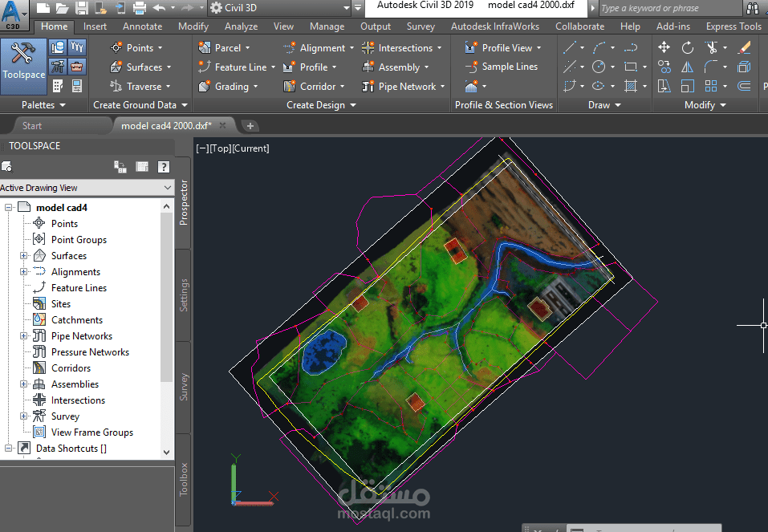This screenshot has width=768, height=532.
Task: Click the Undo arrow icon
Action: pyautogui.click(x=159, y=8)
